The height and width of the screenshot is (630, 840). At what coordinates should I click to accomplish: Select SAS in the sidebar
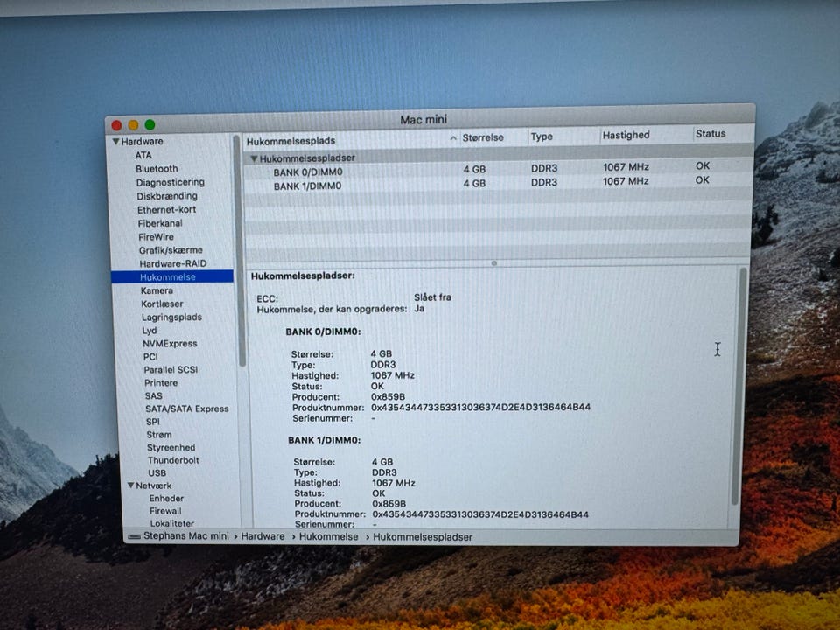(x=154, y=395)
